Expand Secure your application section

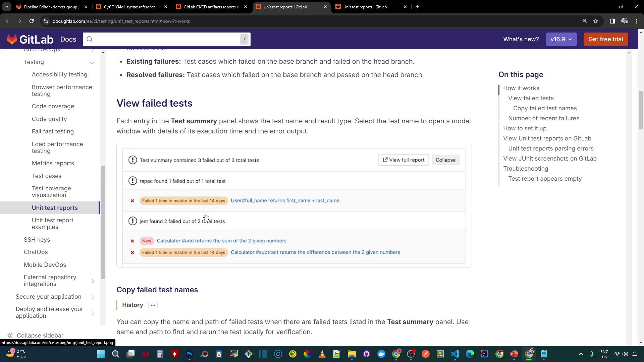pos(93,297)
